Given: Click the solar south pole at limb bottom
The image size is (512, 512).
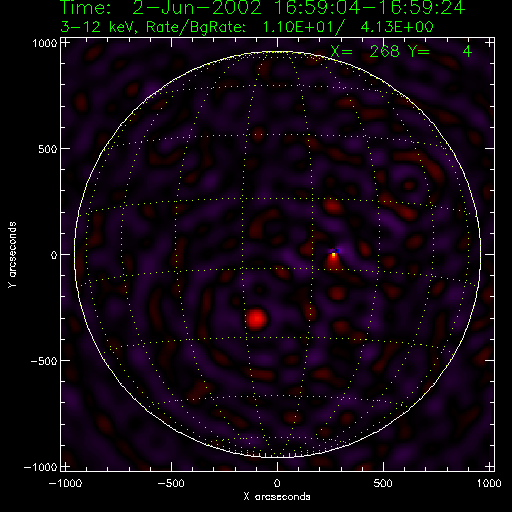Looking at the screenshot, I should pos(277,457).
